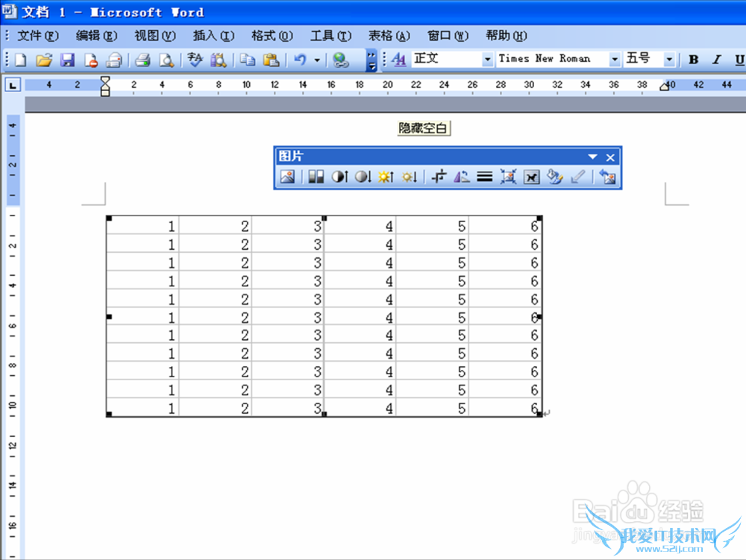Paste the clipboard with the paste icon

pos(272,60)
